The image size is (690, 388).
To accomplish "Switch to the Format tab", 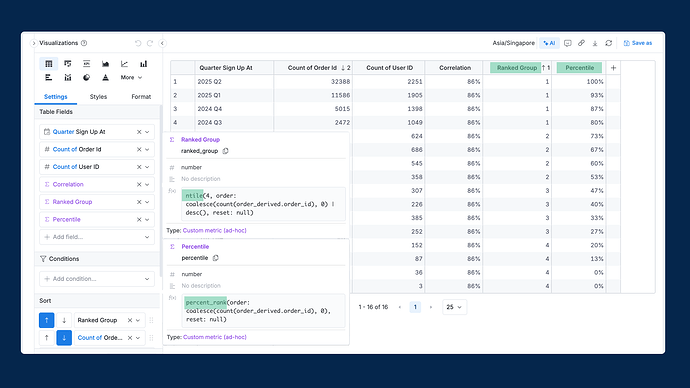I will pyautogui.click(x=141, y=97).
